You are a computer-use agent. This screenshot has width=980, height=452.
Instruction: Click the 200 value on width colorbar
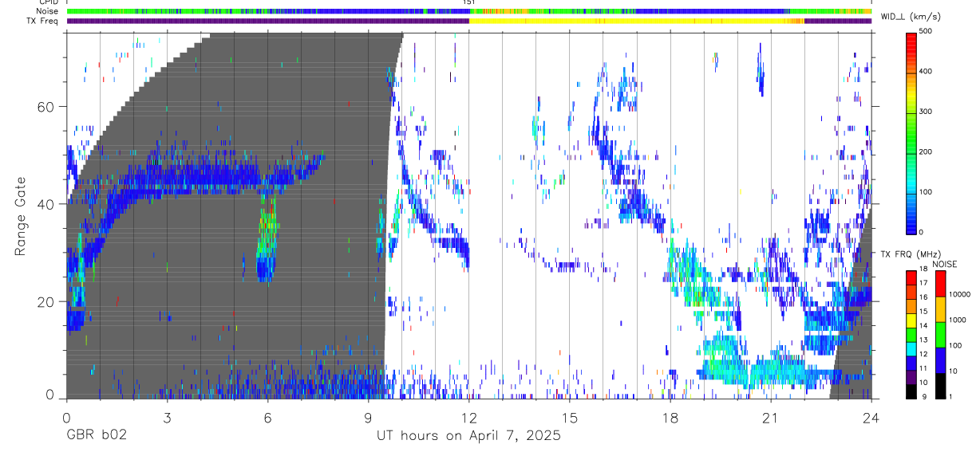click(x=927, y=151)
